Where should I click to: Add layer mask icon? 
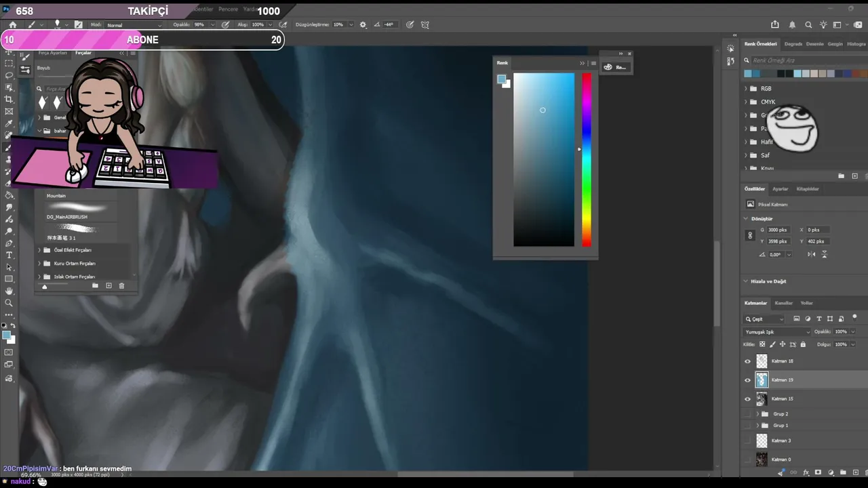pyautogui.click(x=818, y=472)
